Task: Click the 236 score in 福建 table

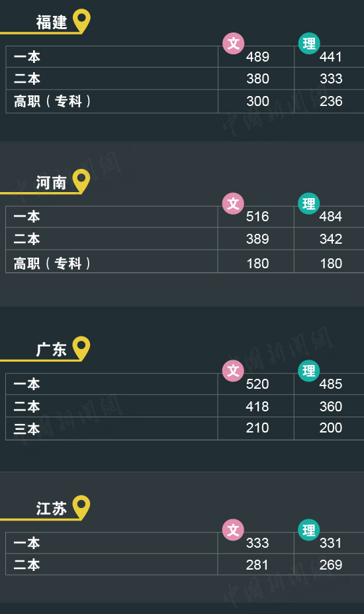Action: [x=331, y=101]
